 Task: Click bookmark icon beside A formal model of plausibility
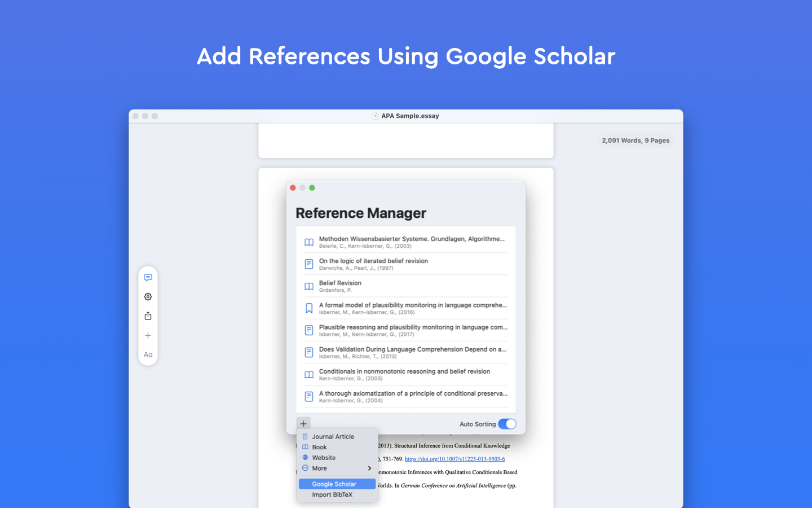(309, 308)
